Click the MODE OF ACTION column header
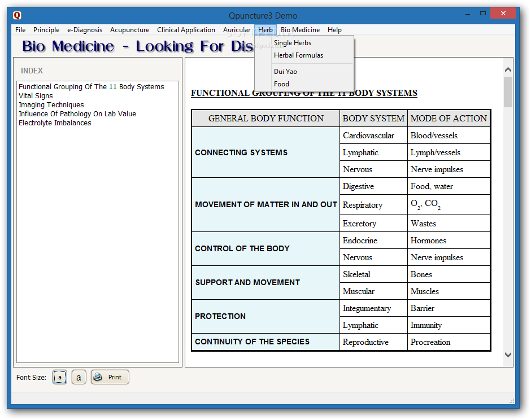This screenshot has height=420, width=531. [449, 118]
